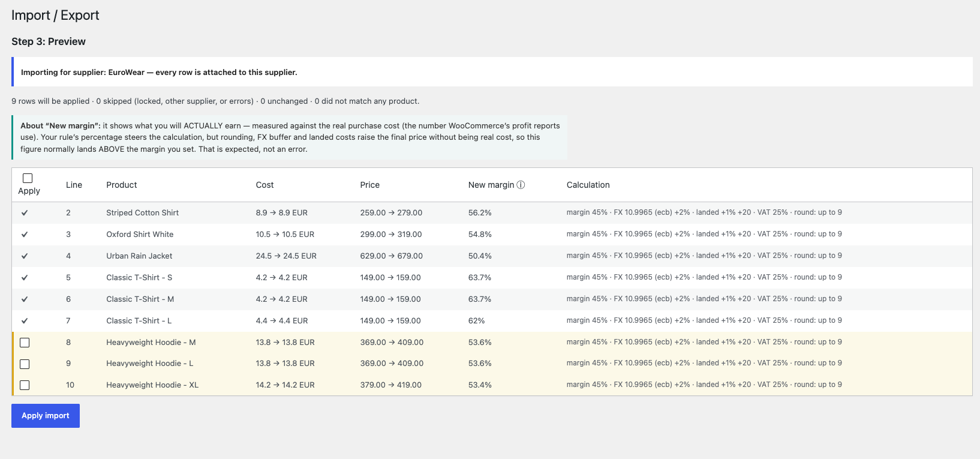Select the Urban Rain Jacket product name
This screenshot has height=459, width=980.
139,256
